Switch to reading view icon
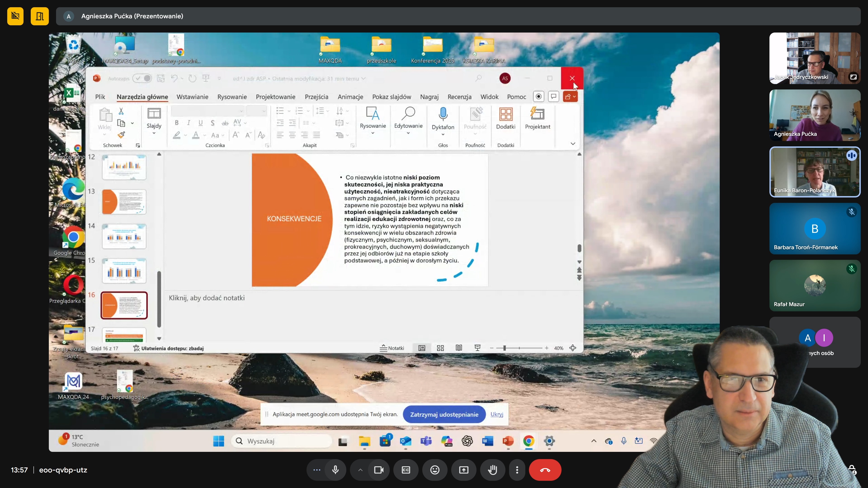The height and width of the screenshot is (488, 868). tap(459, 348)
